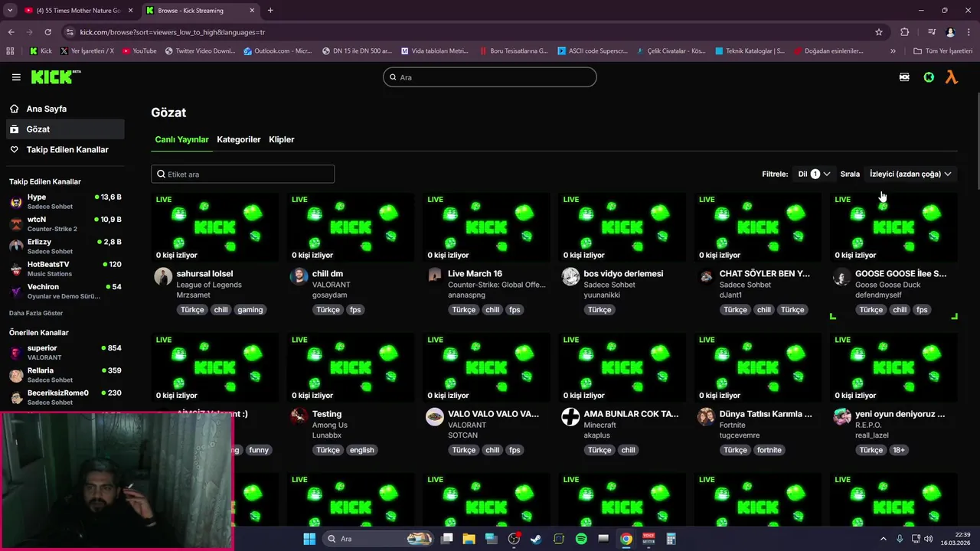This screenshot has width=980, height=551.
Task: Open bos vidyo derlemesi stream thumbnail
Action: tap(622, 227)
